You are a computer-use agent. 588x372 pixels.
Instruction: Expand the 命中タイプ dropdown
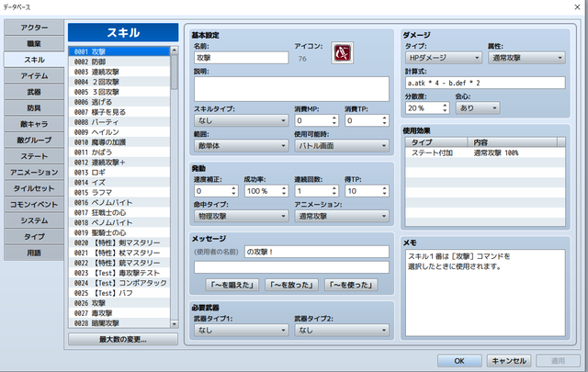tap(241, 217)
